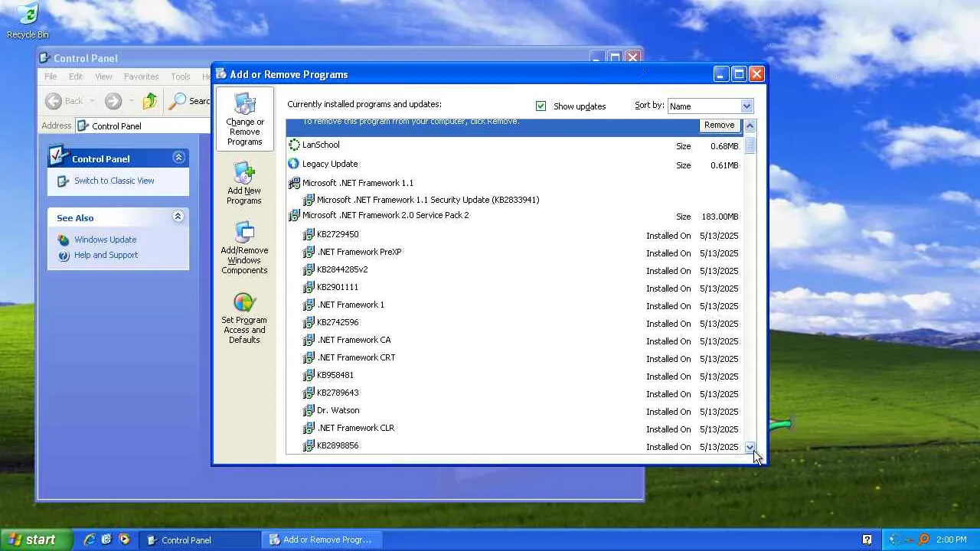Click Switch to Classic View link

pyautogui.click(x=114, y=181)
